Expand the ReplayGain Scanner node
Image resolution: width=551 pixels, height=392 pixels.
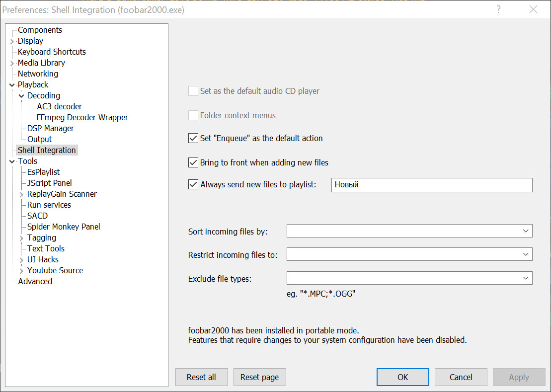tap(21, 194)
